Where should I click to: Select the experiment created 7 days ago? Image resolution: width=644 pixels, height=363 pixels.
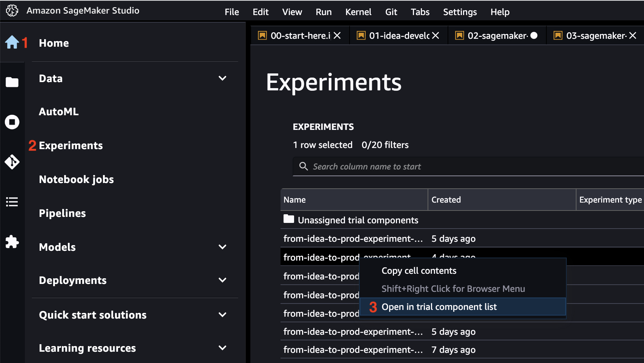(462, 350)
